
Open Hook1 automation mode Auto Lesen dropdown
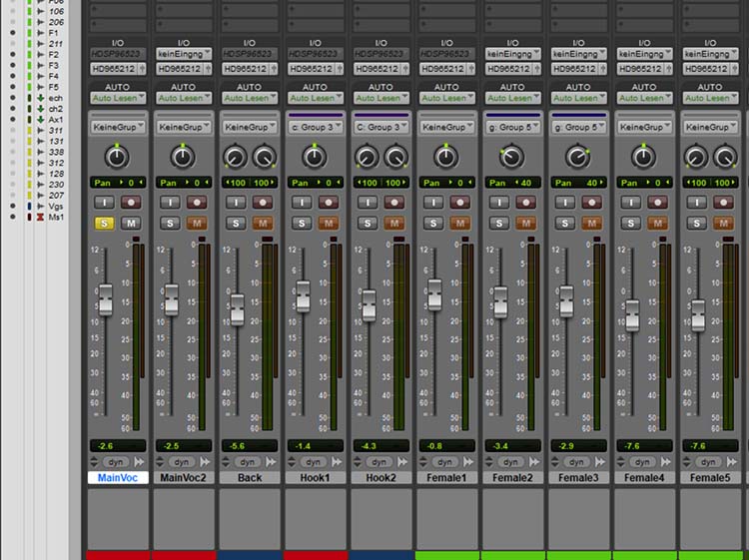(316, 98)
